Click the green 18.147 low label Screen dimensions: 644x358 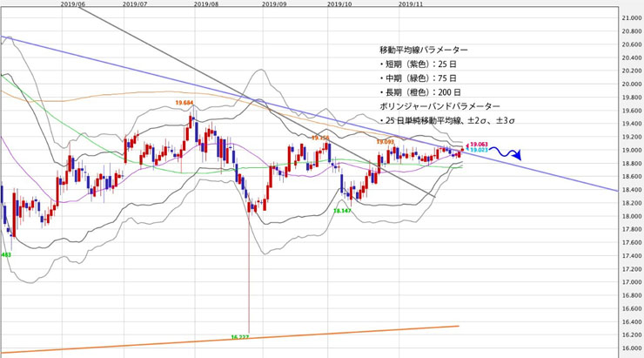342,211
